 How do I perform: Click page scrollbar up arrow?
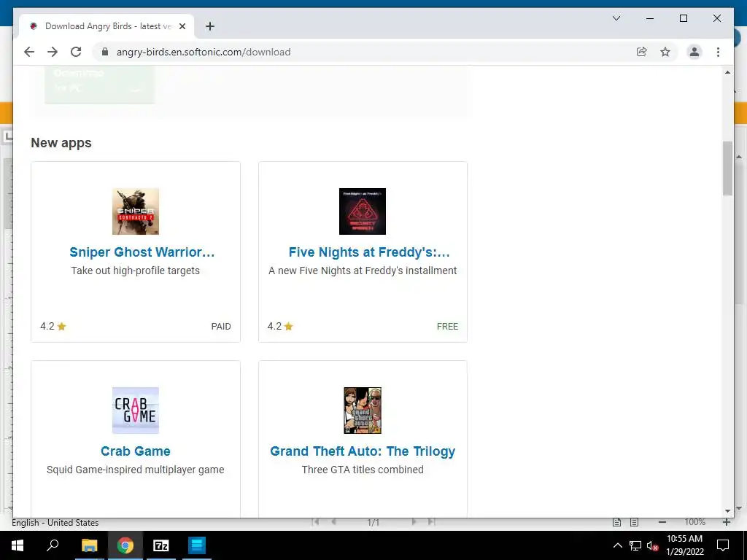(727, 72)
